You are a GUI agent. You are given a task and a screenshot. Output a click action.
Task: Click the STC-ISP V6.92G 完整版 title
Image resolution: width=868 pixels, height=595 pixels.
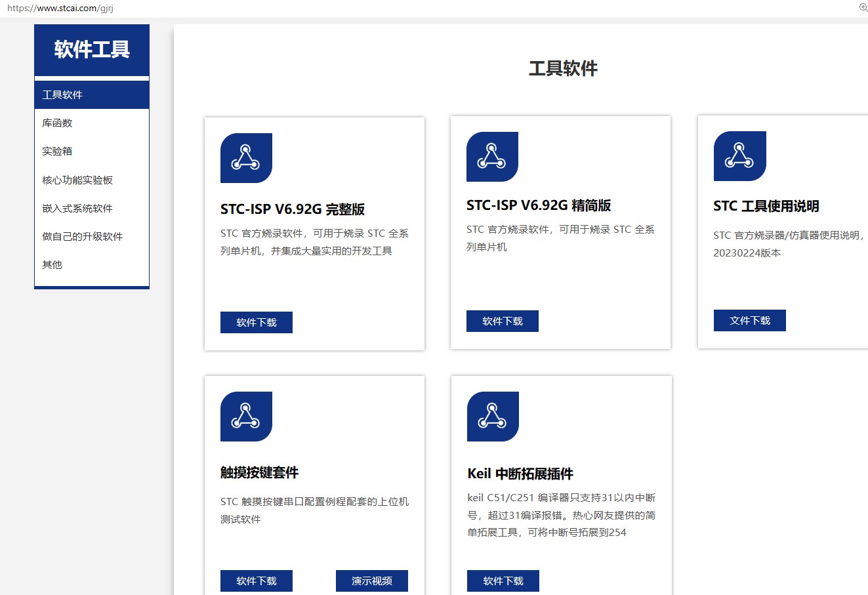coord(293,209)
